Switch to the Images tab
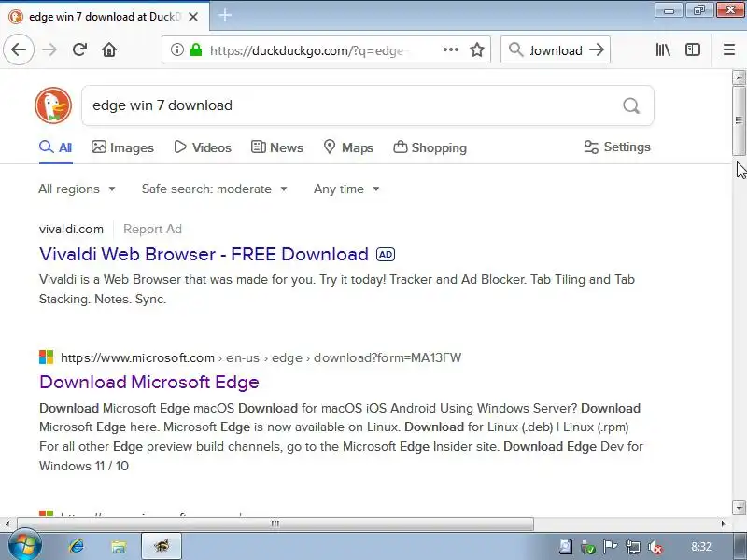Screen dimensions: 747x560 pyautogui.click(x=122, y=147)
